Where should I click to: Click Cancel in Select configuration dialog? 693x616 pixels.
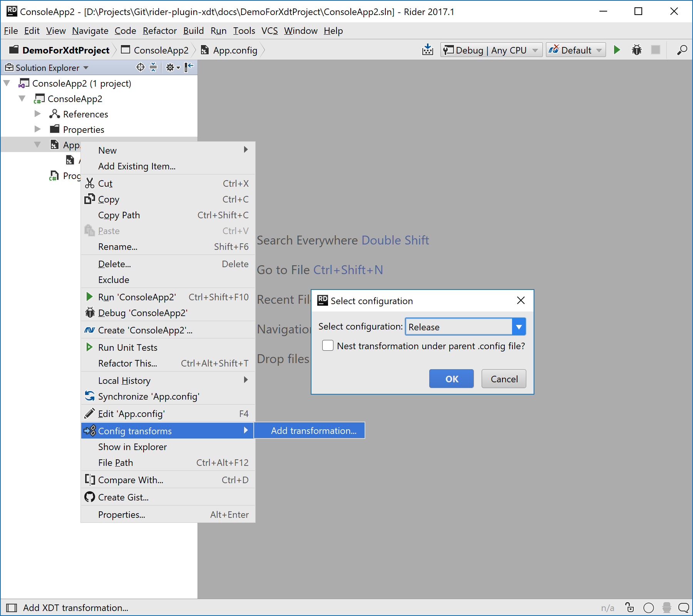pyautogui.click(x=504, y=379)
